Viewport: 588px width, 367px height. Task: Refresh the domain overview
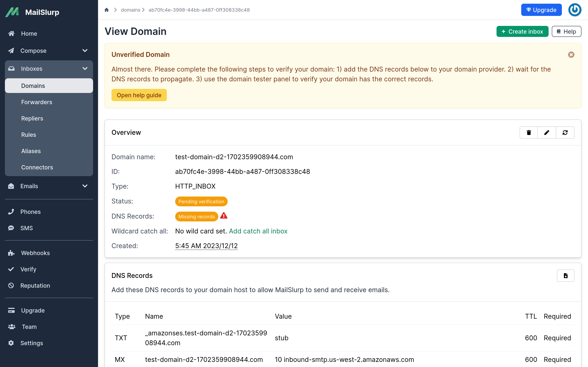click(565, 133)
